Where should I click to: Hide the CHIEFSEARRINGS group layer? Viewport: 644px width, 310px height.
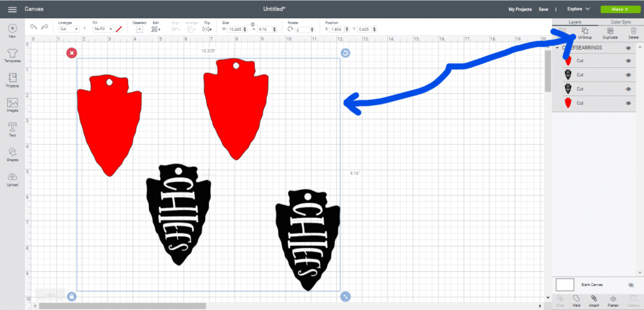click(628, 48)
